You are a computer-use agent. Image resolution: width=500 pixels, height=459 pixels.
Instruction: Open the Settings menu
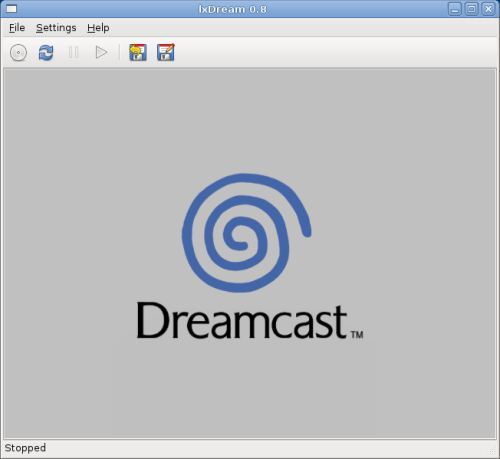(x=56, y=28)
